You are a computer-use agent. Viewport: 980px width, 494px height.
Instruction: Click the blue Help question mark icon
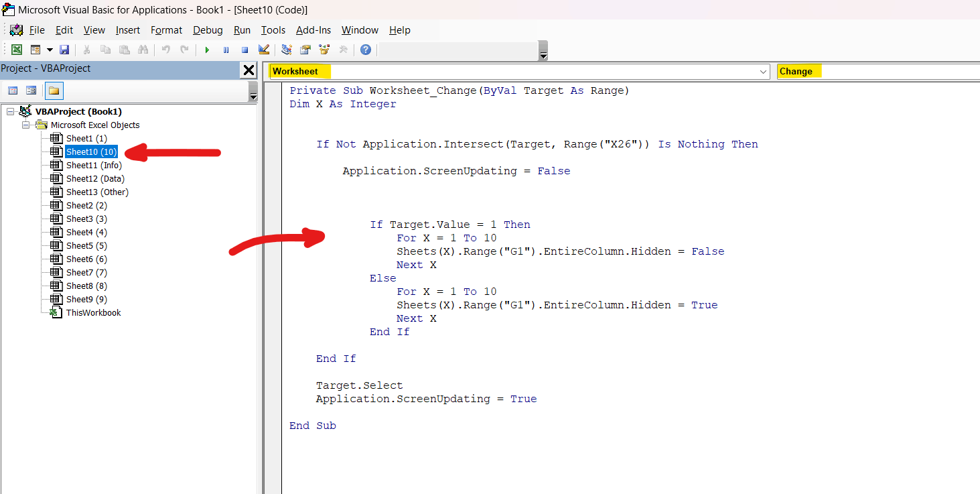coord(365,50)
